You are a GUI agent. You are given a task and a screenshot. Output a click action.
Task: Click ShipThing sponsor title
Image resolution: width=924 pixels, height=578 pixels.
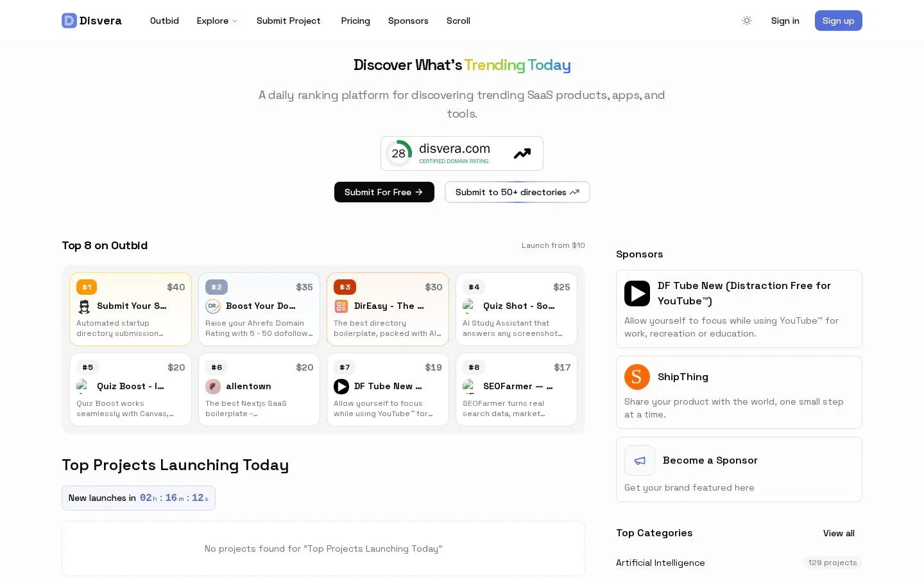click(683, 377)
